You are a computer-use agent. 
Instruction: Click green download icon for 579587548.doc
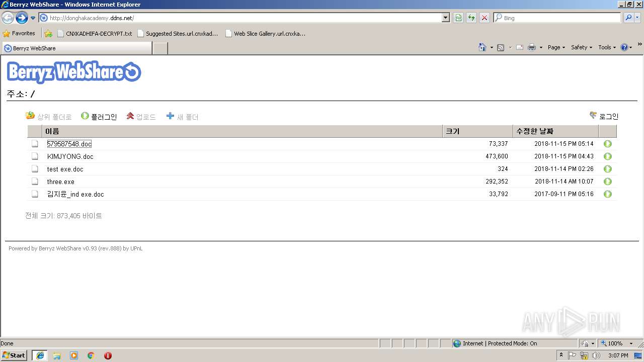tap(608, 144)
